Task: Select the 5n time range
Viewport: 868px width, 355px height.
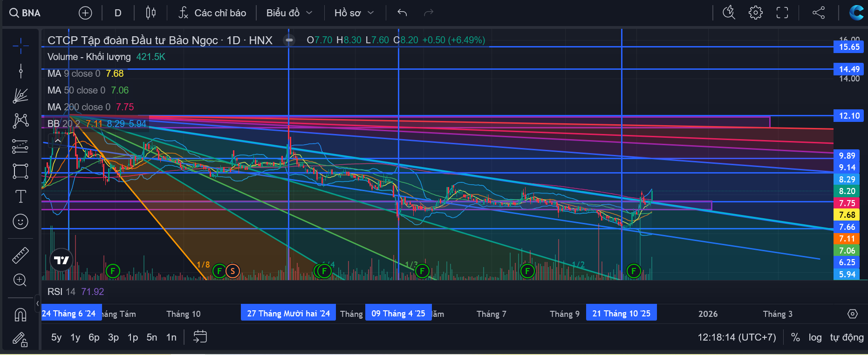Action: tap(152, 337)
